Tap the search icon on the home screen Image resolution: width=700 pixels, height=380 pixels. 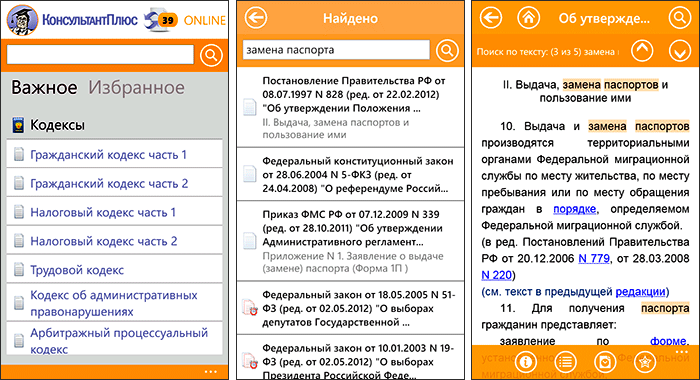tap(211, 55)
